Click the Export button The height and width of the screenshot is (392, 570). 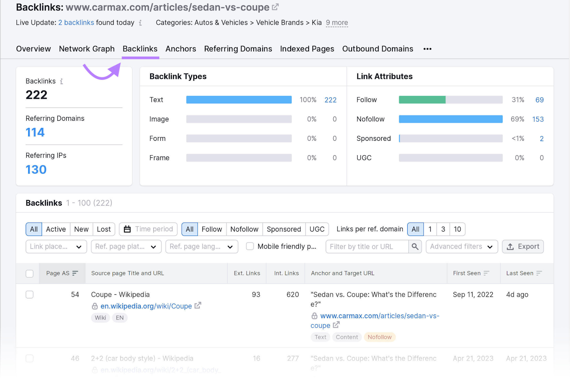523,247
